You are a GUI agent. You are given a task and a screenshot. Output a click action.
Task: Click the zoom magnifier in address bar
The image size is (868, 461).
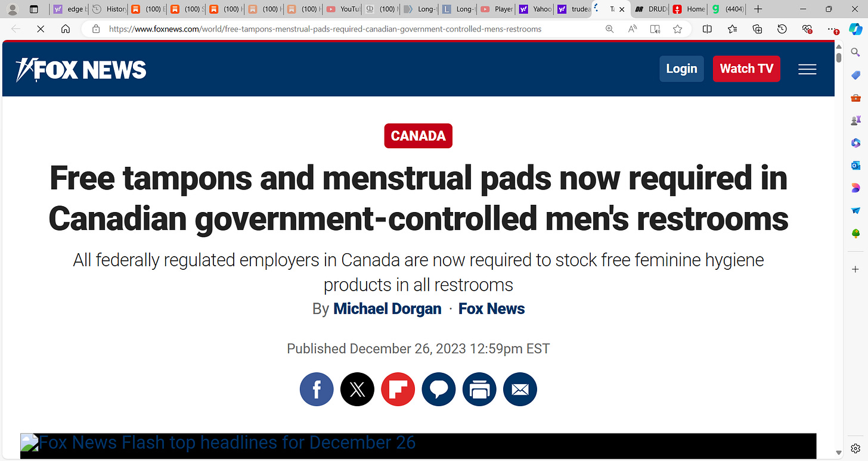point(609,29)
